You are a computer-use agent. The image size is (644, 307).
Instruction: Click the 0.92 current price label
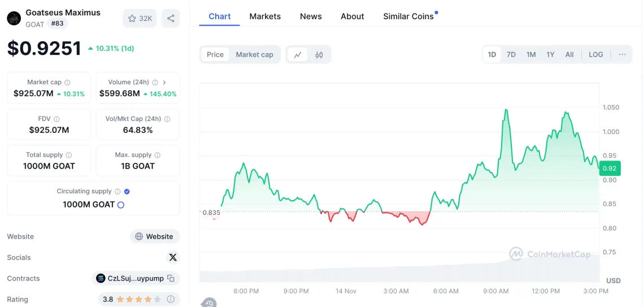(610, 168)
